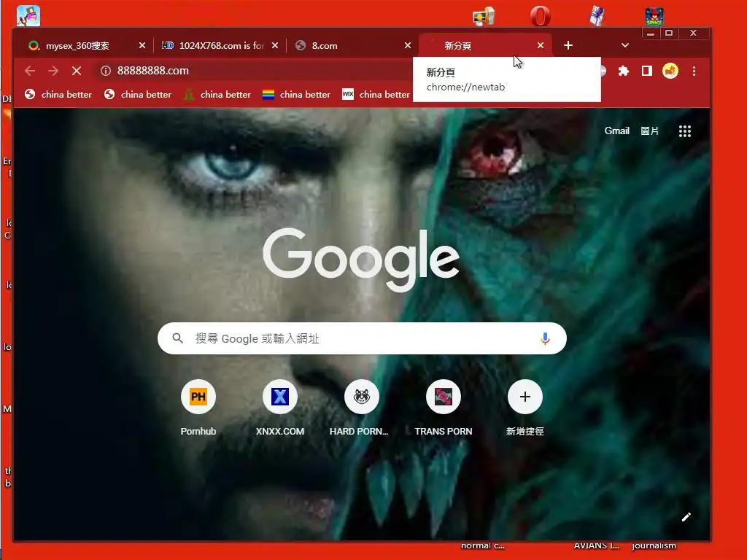Expand the tab search chevron
747x560 pixels.
click(625, 46)
